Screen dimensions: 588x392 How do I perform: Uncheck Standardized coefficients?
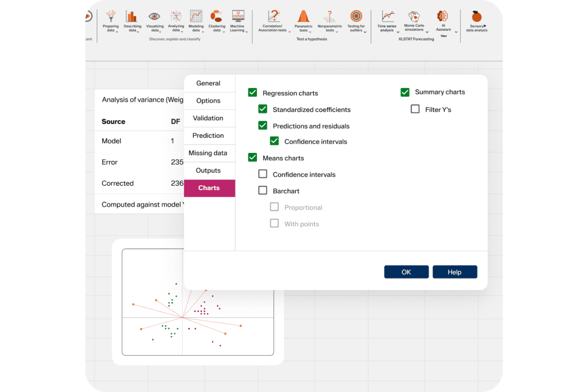(263, 109)
